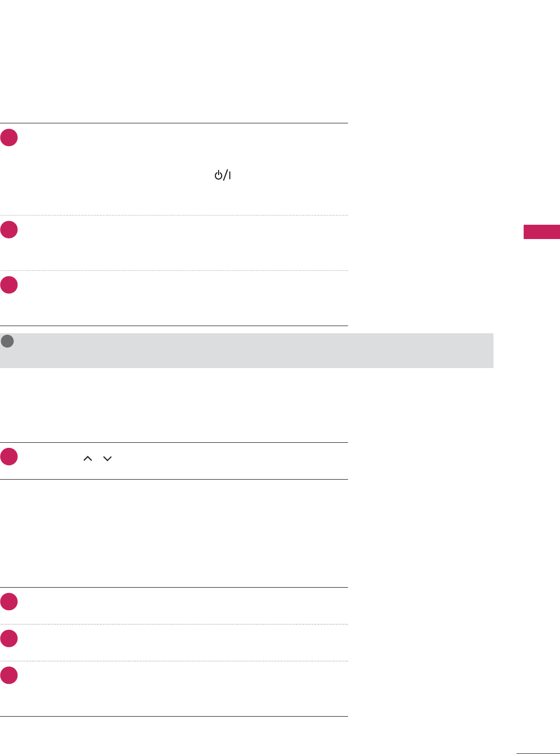Open the red section tab on the right edge

coord(542,232)
